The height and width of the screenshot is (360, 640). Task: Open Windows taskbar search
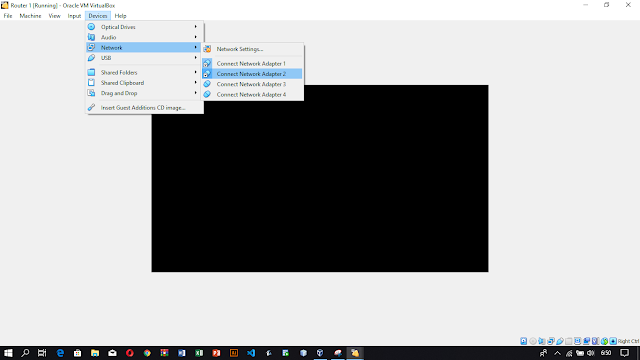tap(25, 353)
